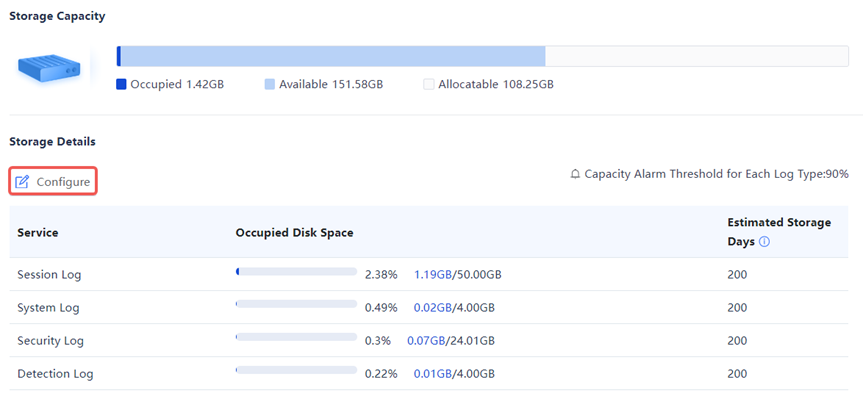Click the overall storage capacity bar
This screenshot has width=863, height=396.
(482, 56)
